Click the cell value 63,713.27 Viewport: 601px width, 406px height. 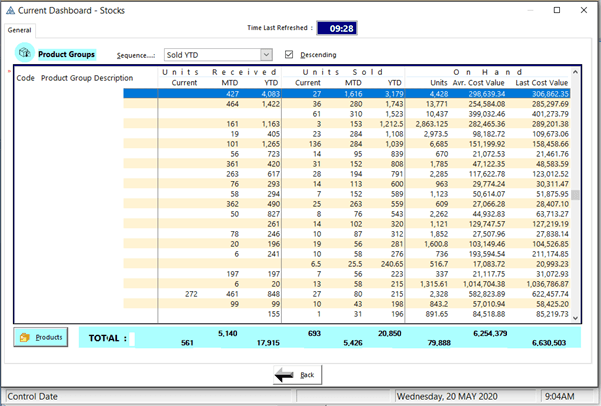pos(552,214)
